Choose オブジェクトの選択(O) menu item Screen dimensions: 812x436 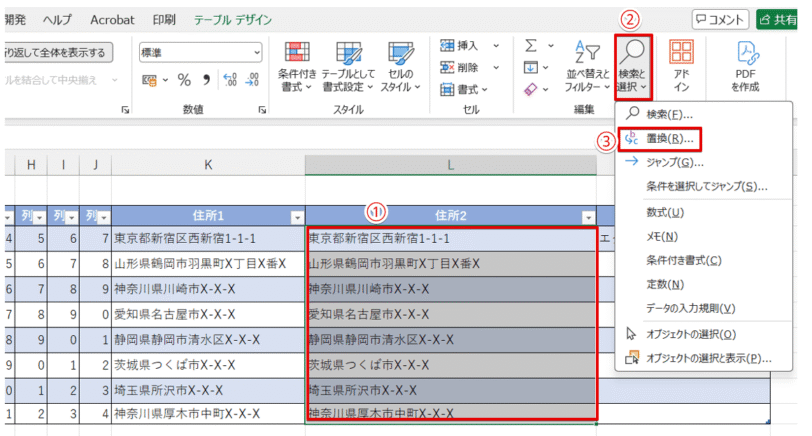click(x=703, y=334)
